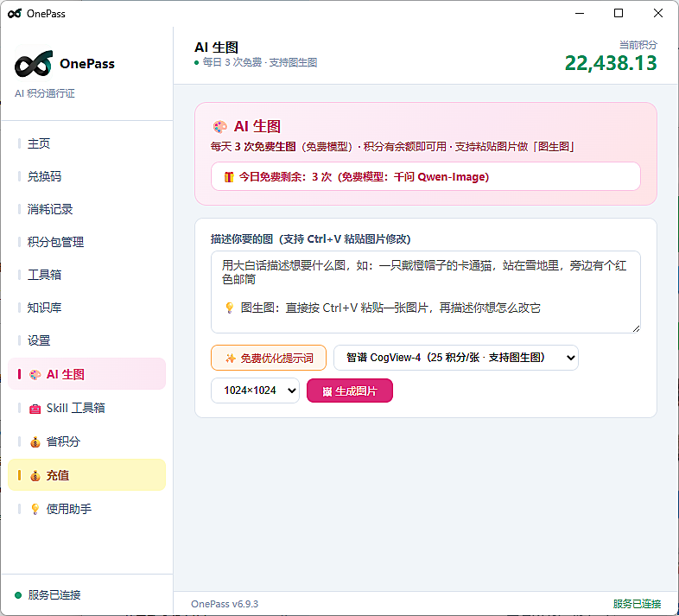Click the light bulb icon beside 使用助手
Screen dimensions: 679x616
pyautogui.click(x=35, y=509)
